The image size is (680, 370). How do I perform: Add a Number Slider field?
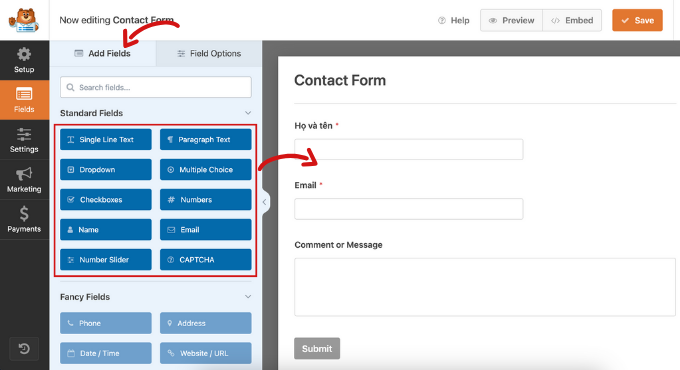coord(106,259)
